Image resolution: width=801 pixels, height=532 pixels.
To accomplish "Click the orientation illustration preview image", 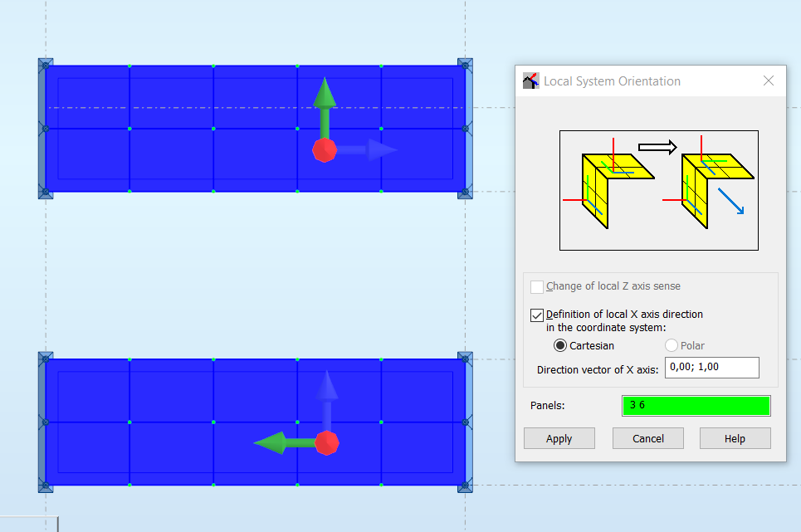I will click(659, 190).
